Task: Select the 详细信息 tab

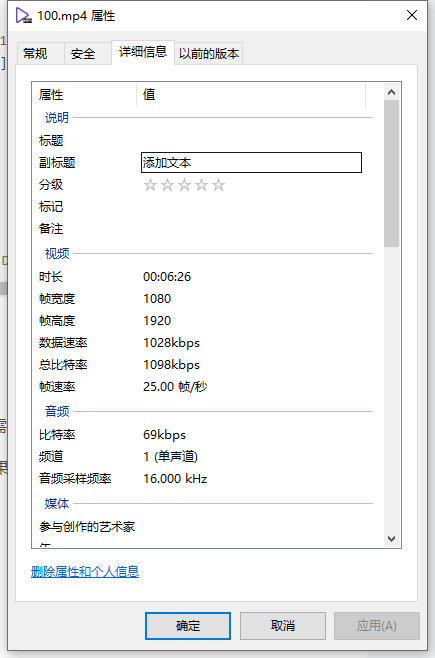Action: click(143, 52)
